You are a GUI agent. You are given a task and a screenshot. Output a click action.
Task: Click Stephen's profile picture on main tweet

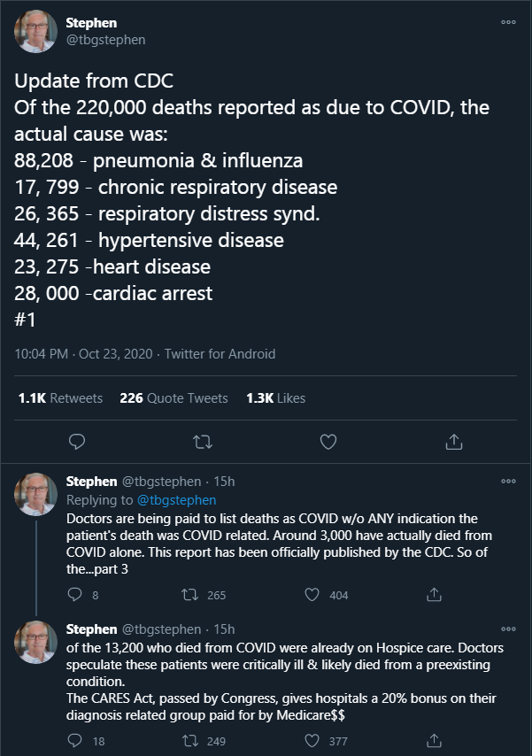pyautogui.click(x=36, y=32)
